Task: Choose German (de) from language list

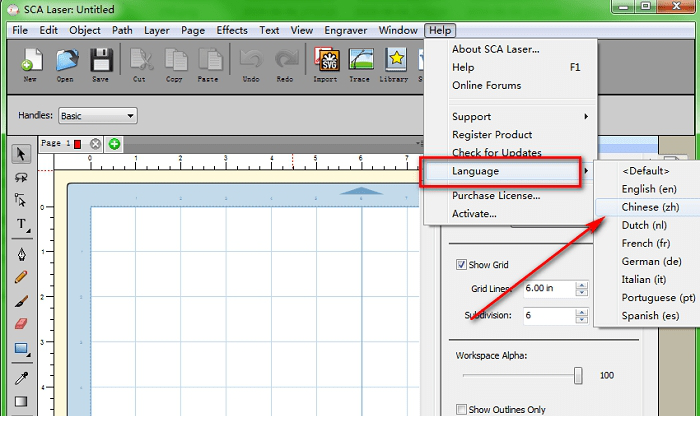Action: [x=650, y=261]
